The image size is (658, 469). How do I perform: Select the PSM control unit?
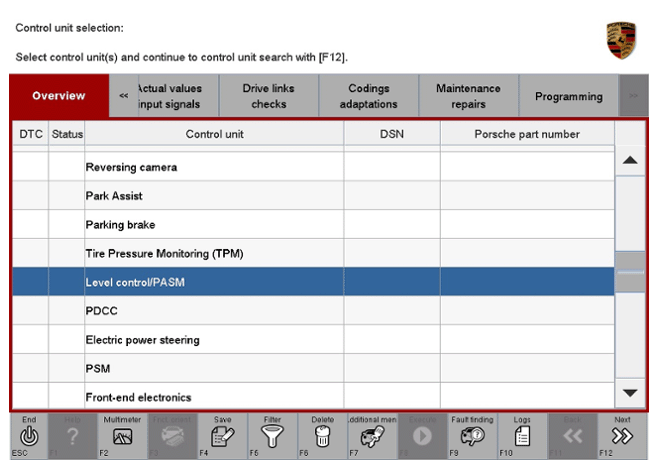(313, 368)
